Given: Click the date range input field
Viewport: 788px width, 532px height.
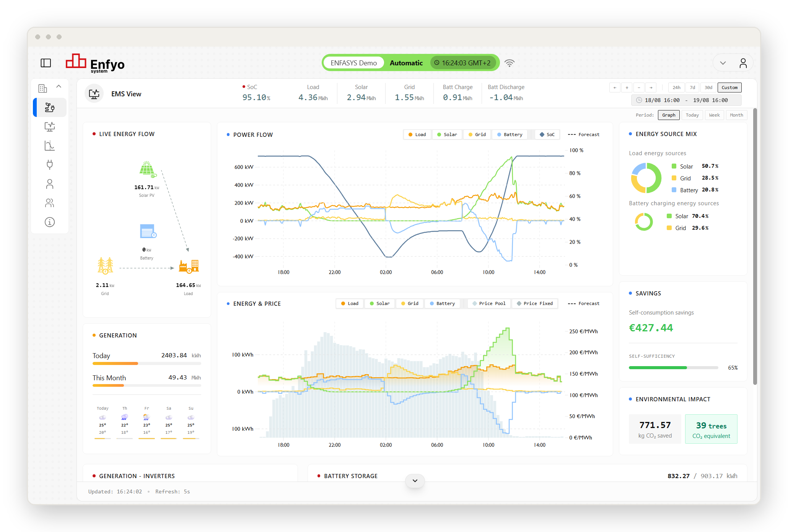Looking at the screenshot, I should point(686,100).
